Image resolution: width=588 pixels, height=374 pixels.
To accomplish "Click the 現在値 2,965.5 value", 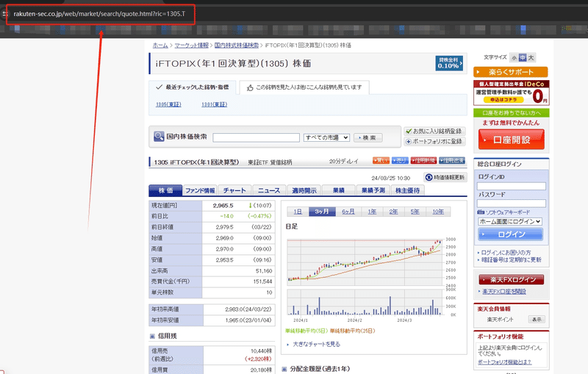I will tap(223, 205).
